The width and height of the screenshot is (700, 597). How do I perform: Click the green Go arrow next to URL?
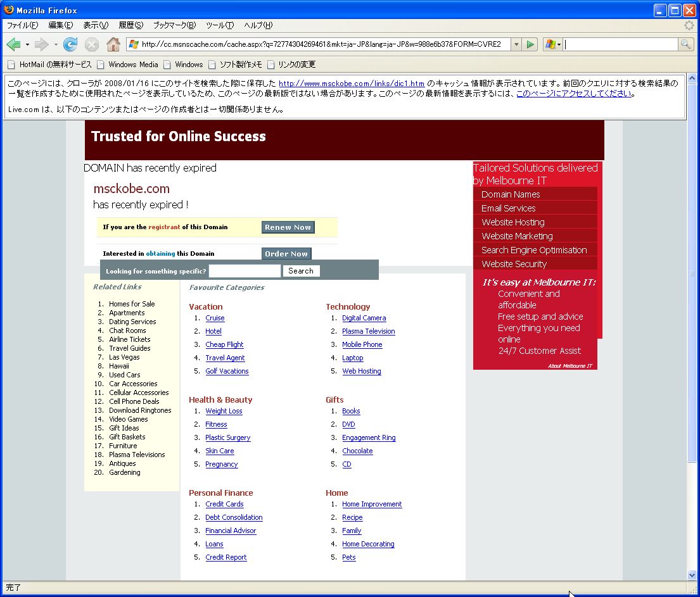(530, 44)
